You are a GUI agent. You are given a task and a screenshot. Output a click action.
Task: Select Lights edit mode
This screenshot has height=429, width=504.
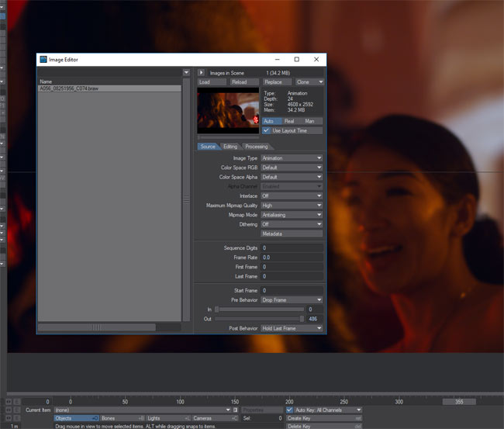[x=169, y=418]
